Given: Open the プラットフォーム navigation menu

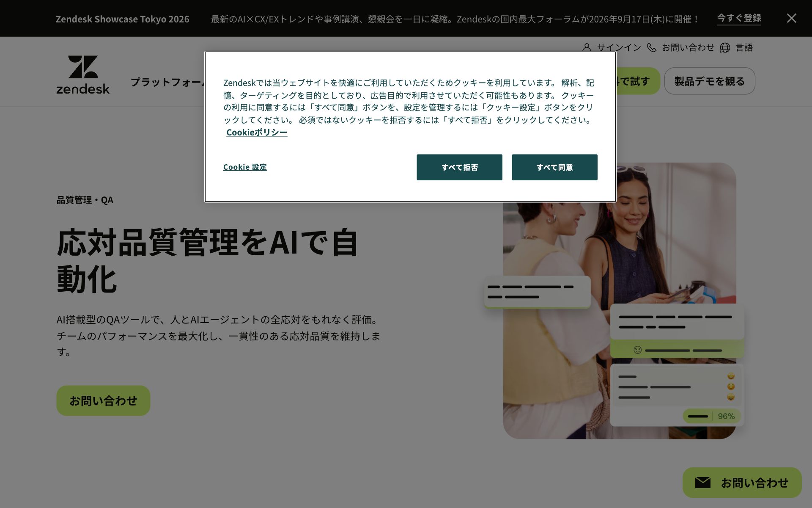Looking at the screenshot, I should [167, 82].
